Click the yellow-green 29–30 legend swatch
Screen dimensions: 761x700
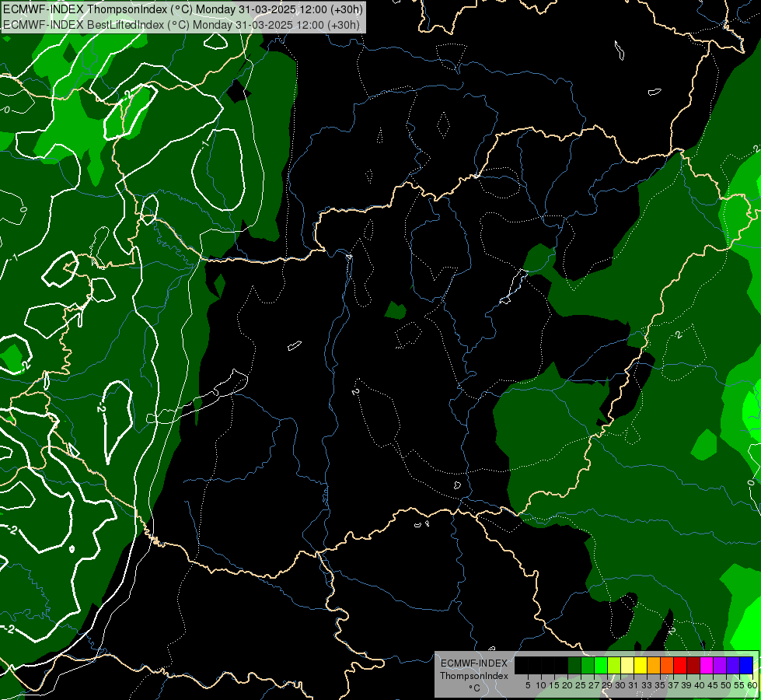tap(614, 666)
